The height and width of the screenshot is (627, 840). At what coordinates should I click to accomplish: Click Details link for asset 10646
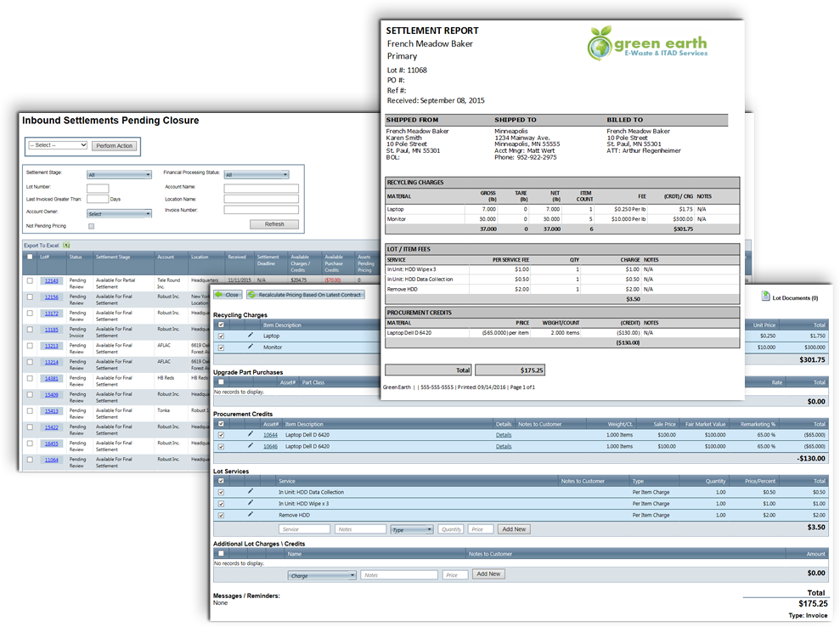pyautogui.click(x=504, y=446)
